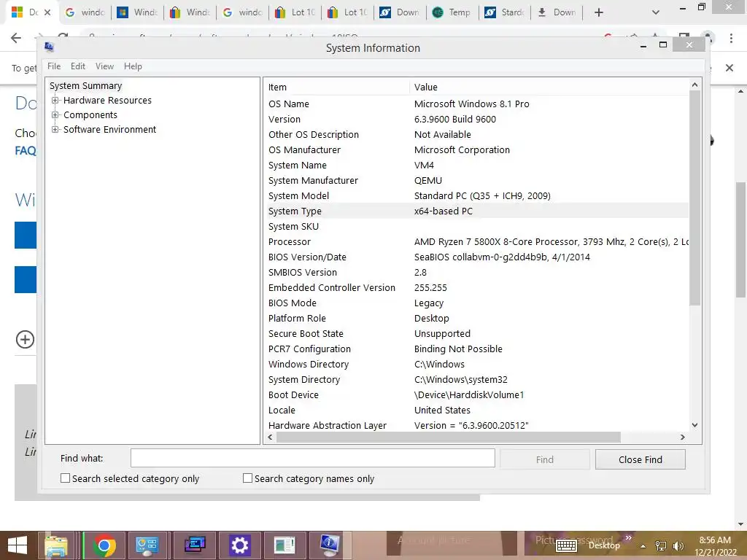Open the touch keyboard icon
This screenshot has height=560, width=747.
tap(566, 545)
